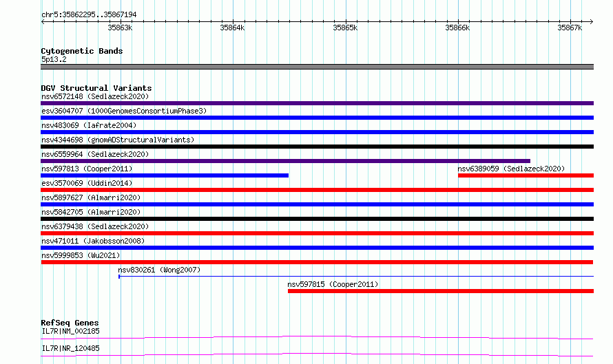Click the IL7R|NR_120485 gene label
Screen dimensions: 613x364
[x=70, y=348]
